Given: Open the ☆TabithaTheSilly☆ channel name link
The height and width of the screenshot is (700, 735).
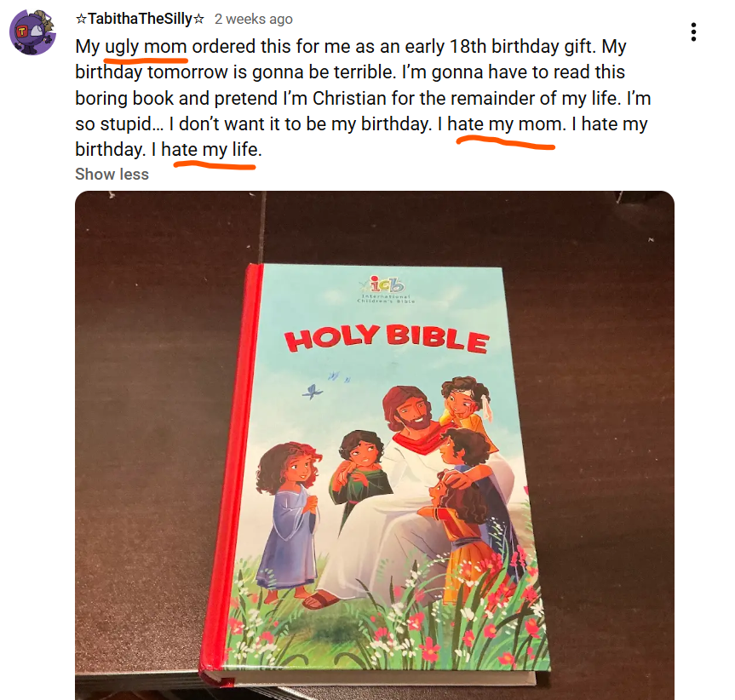Looking at the screenshot, I should [x=140, y=19].
